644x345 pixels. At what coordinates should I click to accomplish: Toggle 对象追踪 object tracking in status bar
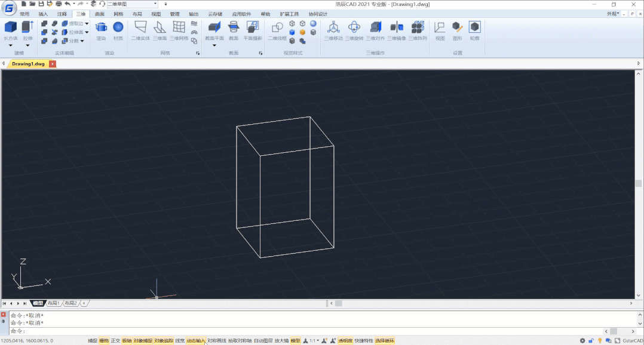click(164, 340)
